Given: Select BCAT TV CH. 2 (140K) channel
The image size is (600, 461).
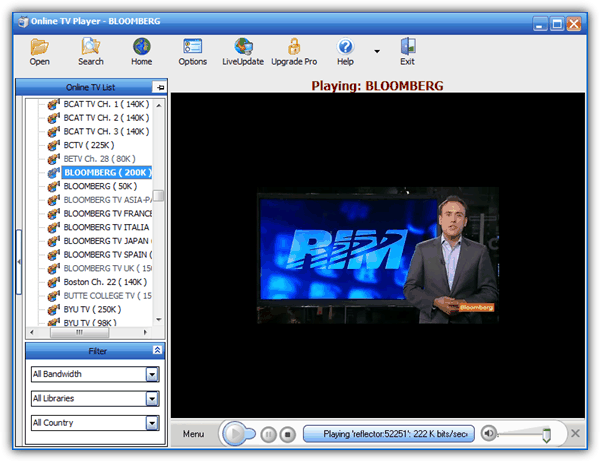Looking at the screenshot, I should click(106, 118).
